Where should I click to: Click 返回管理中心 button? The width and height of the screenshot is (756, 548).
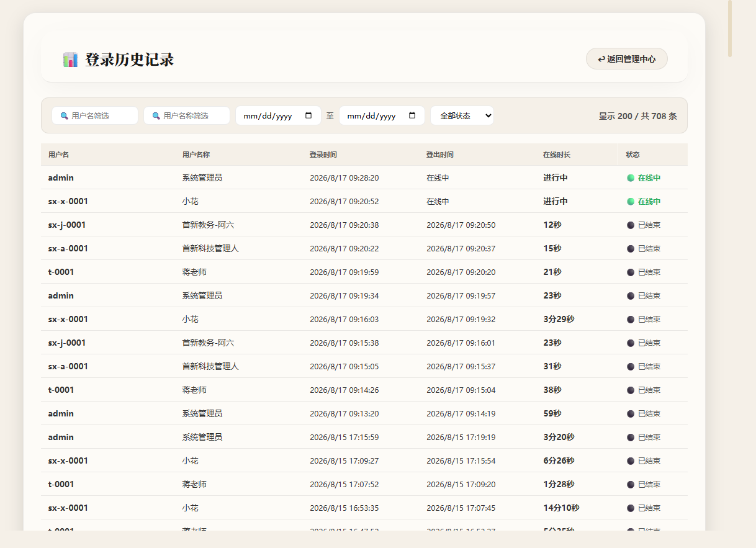click(626, 59)
